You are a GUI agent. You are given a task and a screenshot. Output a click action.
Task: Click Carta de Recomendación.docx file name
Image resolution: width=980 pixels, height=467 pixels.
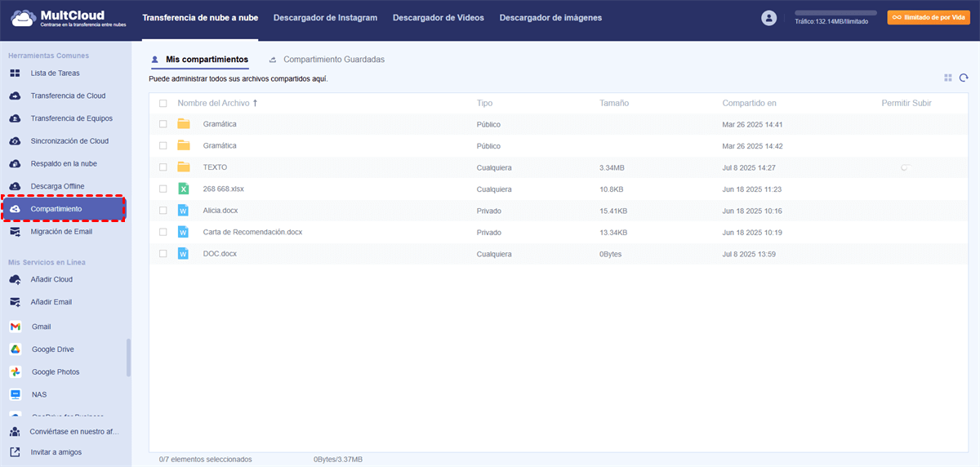pos(252,232)
